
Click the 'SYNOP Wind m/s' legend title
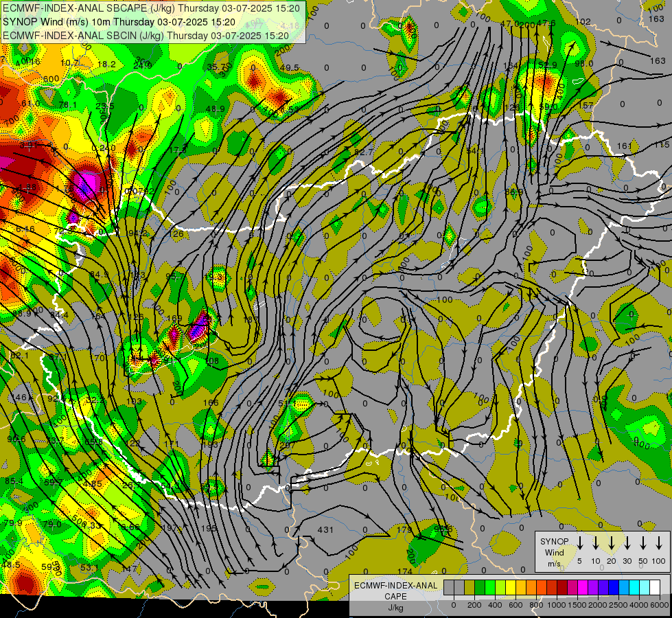[x=554, y=552]
